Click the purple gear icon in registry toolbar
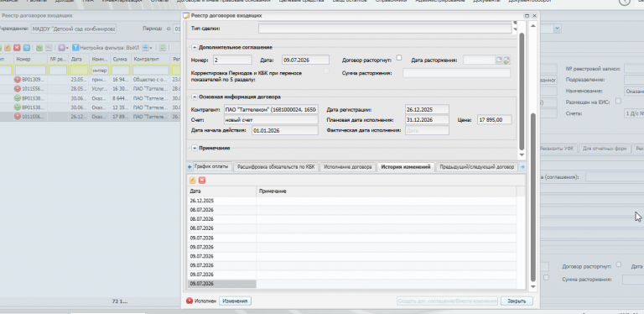This screenshot has height=314, width=644. point(61,48)
